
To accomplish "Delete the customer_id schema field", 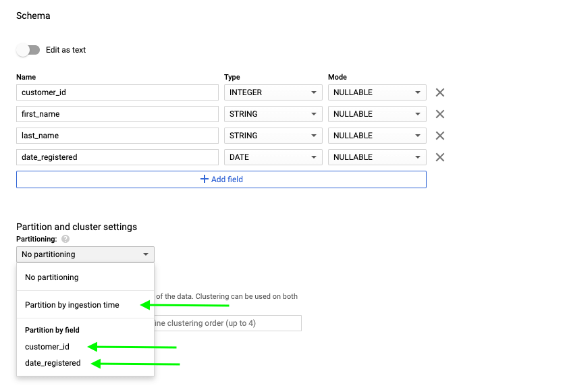I will (439, 92).
